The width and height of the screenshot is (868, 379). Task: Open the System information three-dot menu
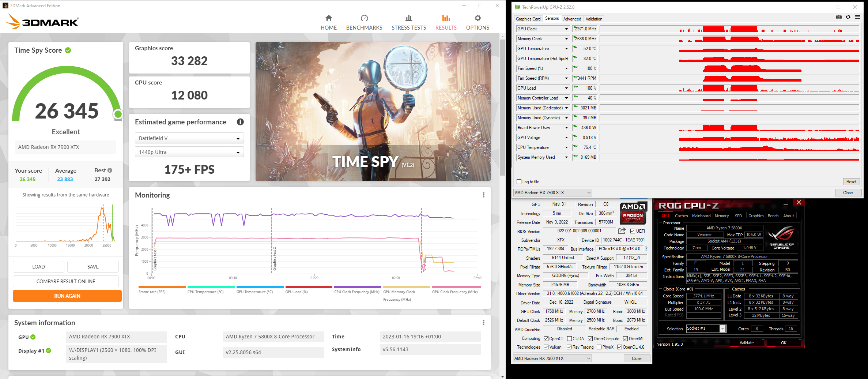[x=483, y=322]
